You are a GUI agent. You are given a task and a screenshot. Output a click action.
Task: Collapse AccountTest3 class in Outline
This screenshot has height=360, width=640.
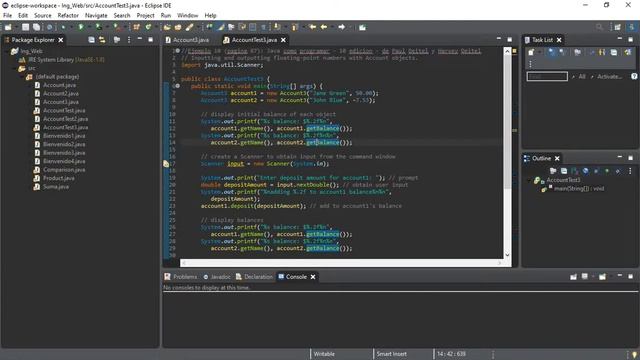point(530,180)
